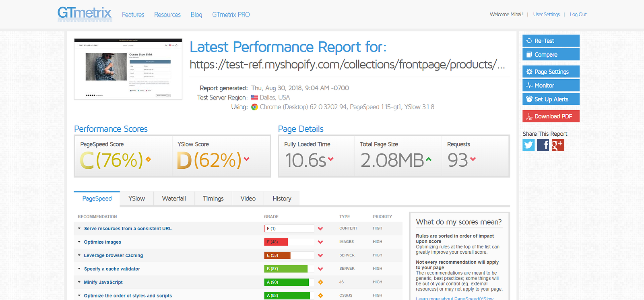Click the Monitor button

pyautogui.click(x=551, y=85)
